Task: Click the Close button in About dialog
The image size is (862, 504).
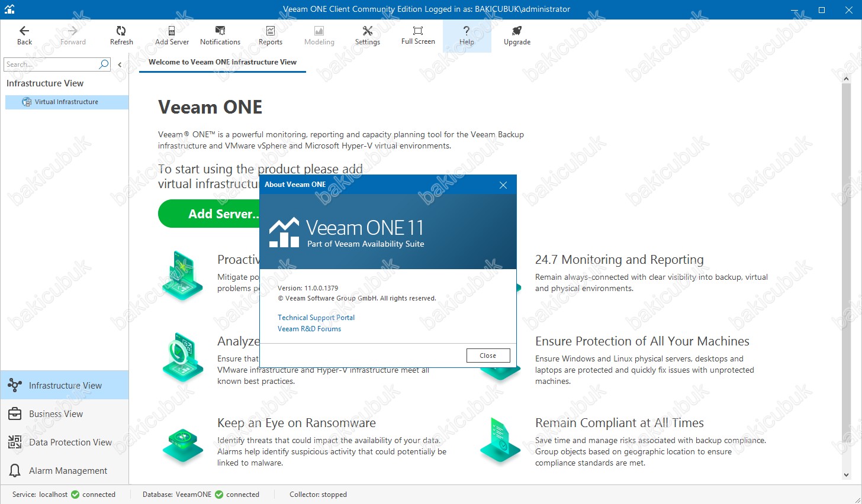Action: pos(488,356)
